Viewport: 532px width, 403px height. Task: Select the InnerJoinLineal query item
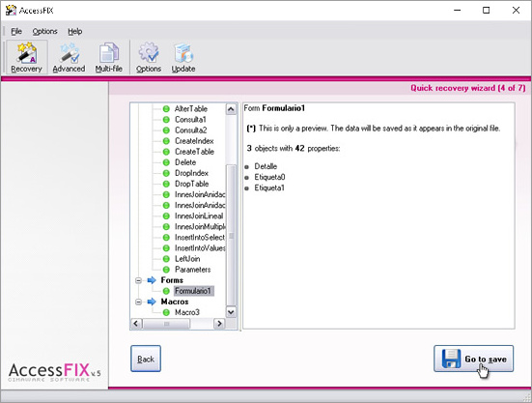click(199, 216)
